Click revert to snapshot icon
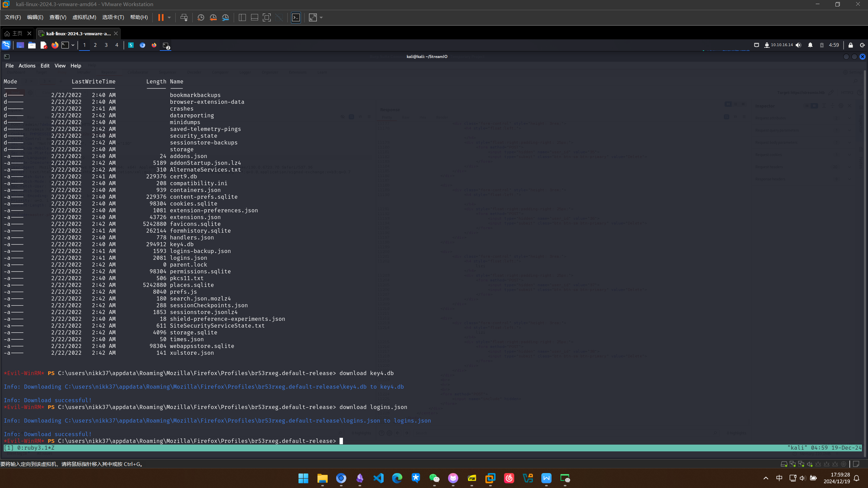 pyautogui.click(x=213, y=18)
